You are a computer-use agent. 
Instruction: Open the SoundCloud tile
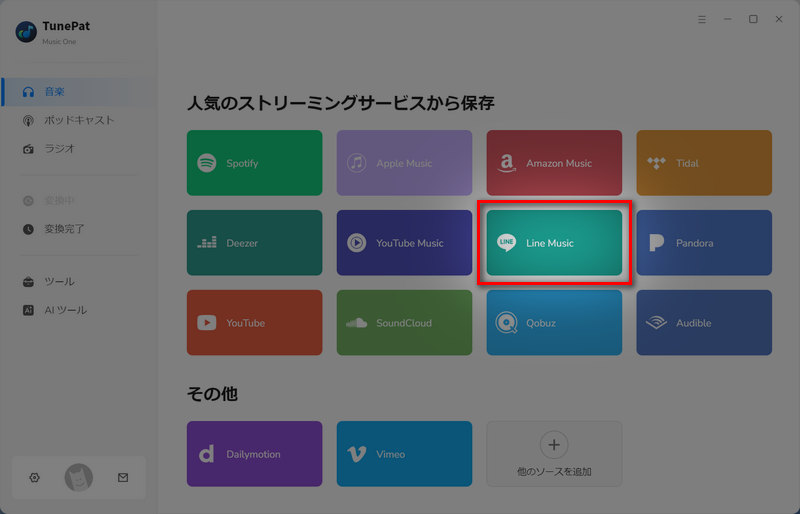click(405, 323)
